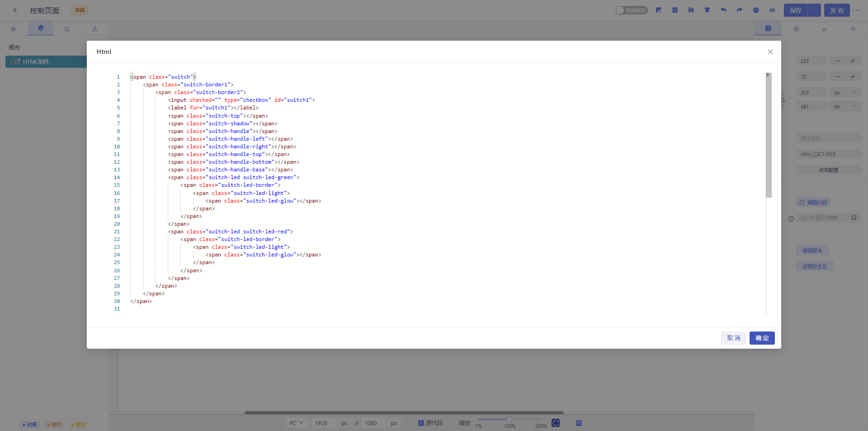
Task: Click plus stepper next to value 75
Action: [853, 76]
